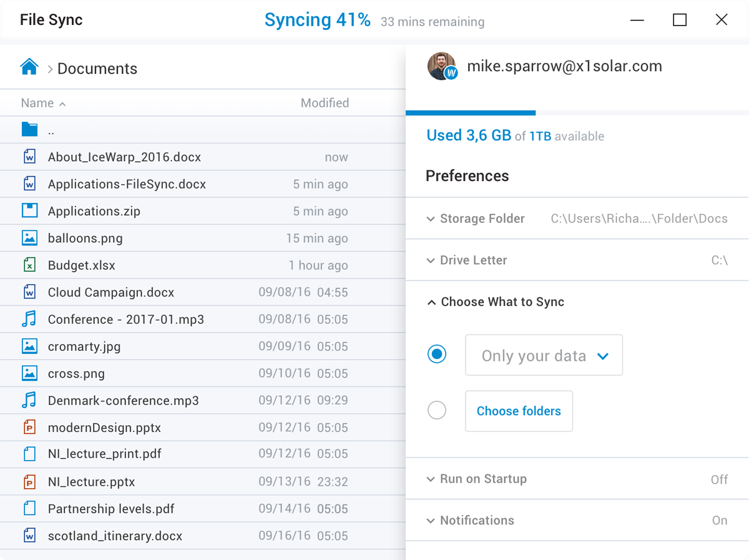Click the parent folder icon
Image resolution: width=749 pixels, height=560 pixels.
coord(29,130)
